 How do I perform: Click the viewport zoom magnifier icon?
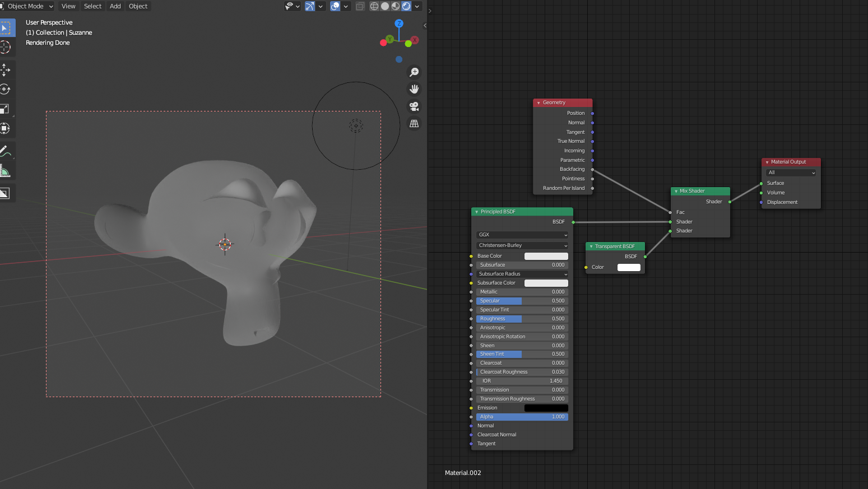click(414, 72)
